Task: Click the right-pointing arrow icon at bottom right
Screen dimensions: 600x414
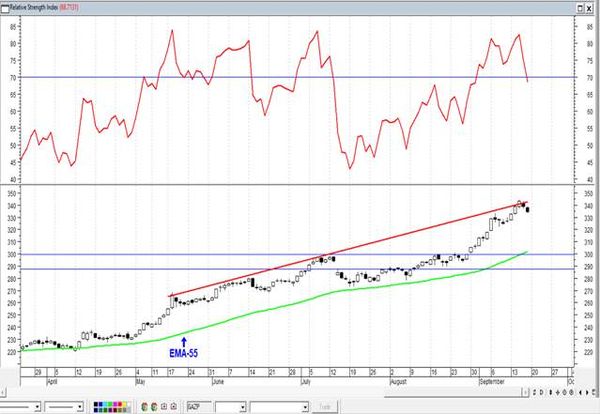Action: [x=587, y=392]
